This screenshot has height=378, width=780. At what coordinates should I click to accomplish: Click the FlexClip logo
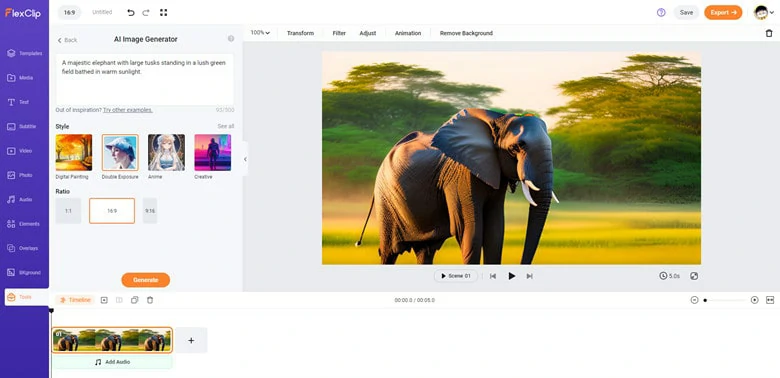tap(23, 13)
